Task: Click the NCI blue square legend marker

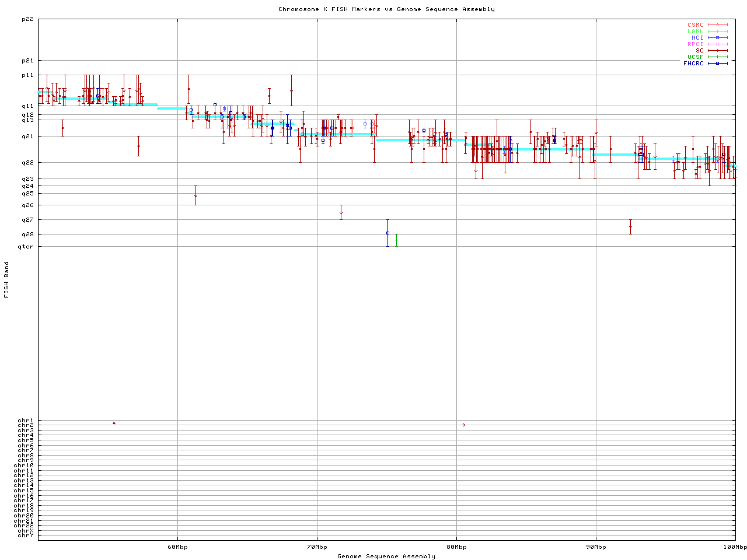Action: click(x=717, y=38)
